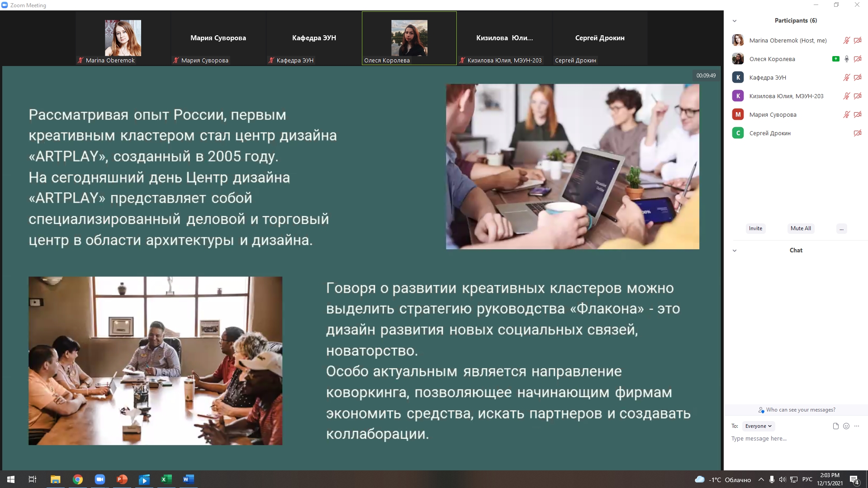Screen dimensions: 868x488
Task: Click the Invite button
Action: (755, 228)
